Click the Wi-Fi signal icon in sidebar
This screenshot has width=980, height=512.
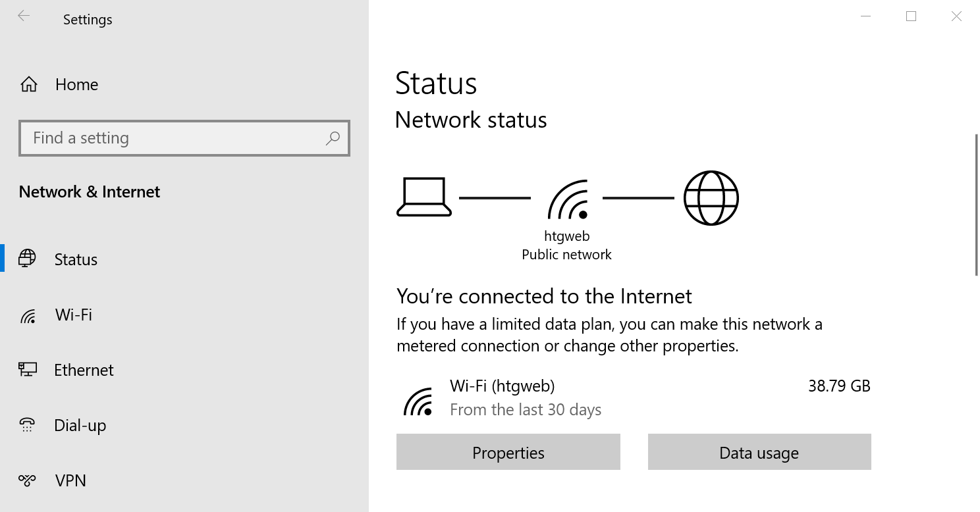coord(27,315)
